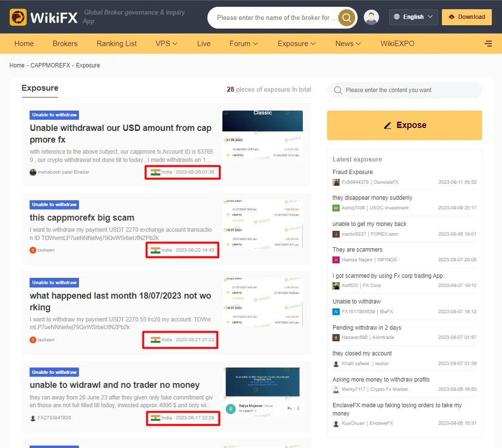The width and height of the screenshot is (502, 448).
Task: Click the exposure content search magnifier
Action: pos(338,90)
